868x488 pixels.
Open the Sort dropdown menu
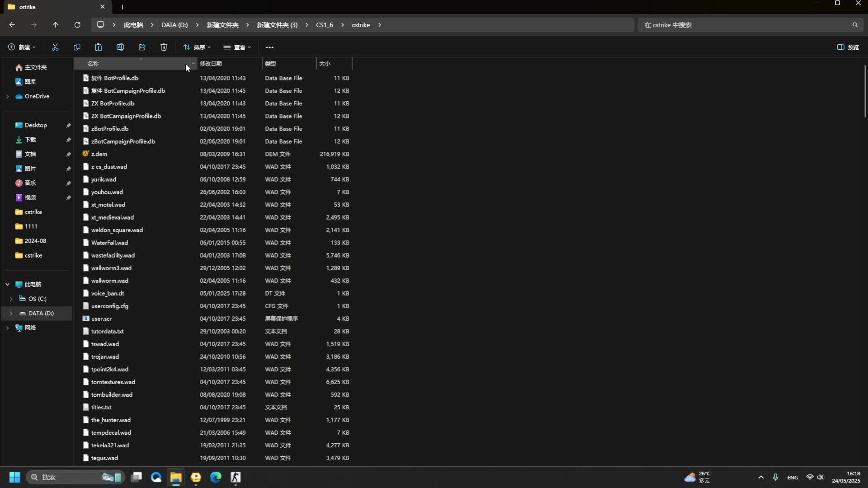[x=197, y=47]
